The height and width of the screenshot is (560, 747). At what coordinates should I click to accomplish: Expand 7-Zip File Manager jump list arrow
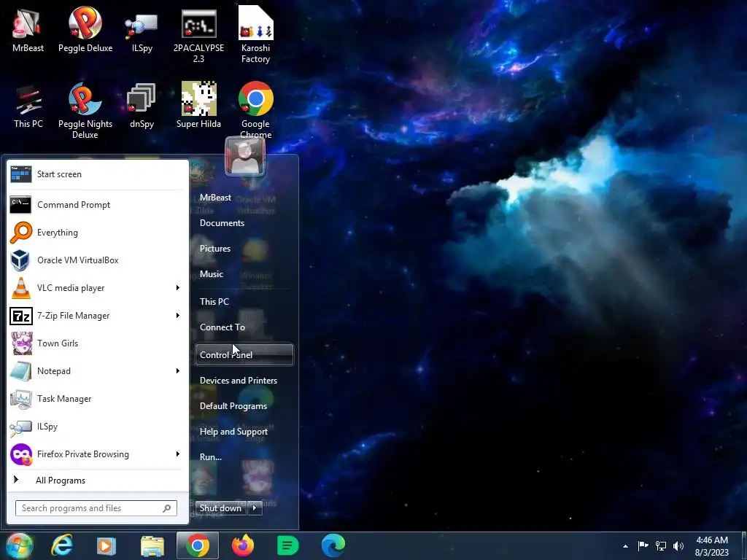(178, 315)
